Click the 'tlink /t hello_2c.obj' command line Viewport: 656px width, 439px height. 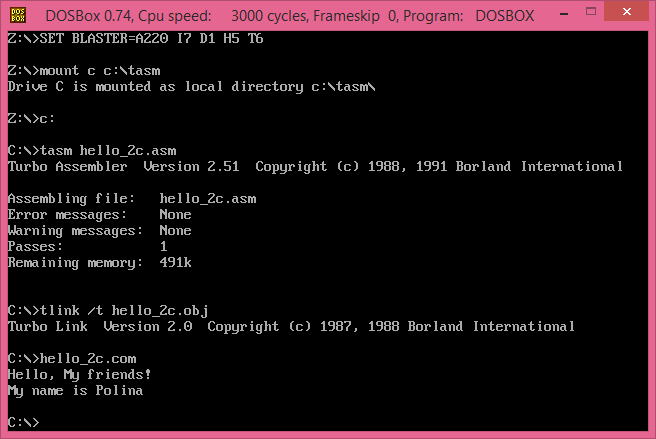[x=108, y=311]
